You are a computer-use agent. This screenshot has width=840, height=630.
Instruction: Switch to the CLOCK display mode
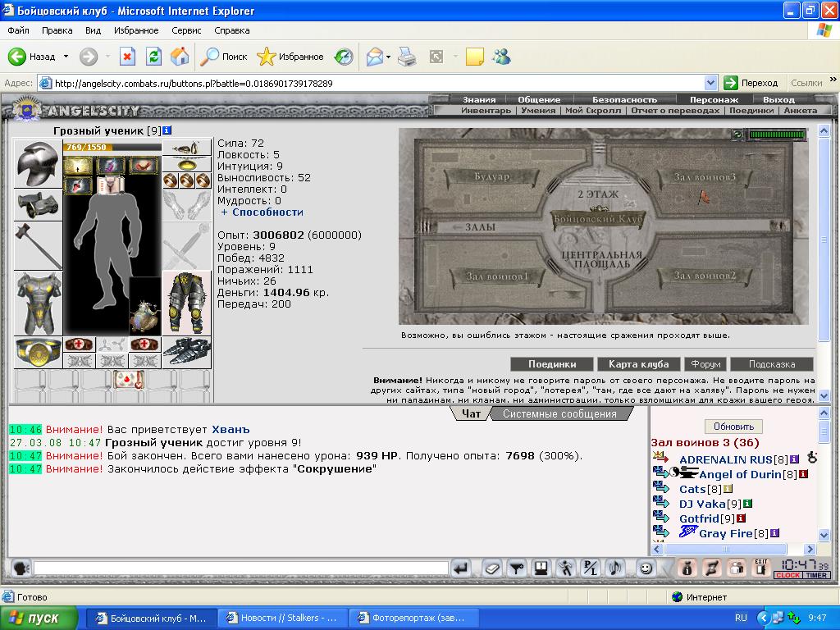click(x=787, y=575)
